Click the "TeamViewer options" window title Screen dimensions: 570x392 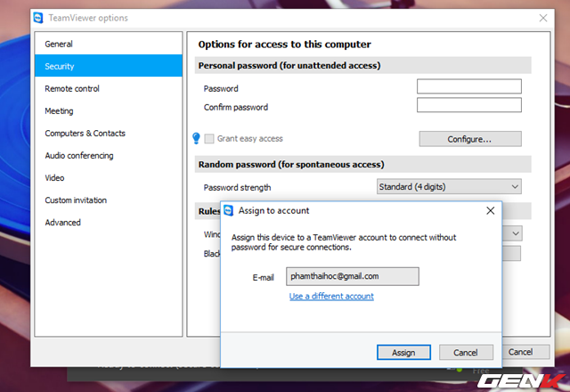pyautogui.click(x=88, y=18)
